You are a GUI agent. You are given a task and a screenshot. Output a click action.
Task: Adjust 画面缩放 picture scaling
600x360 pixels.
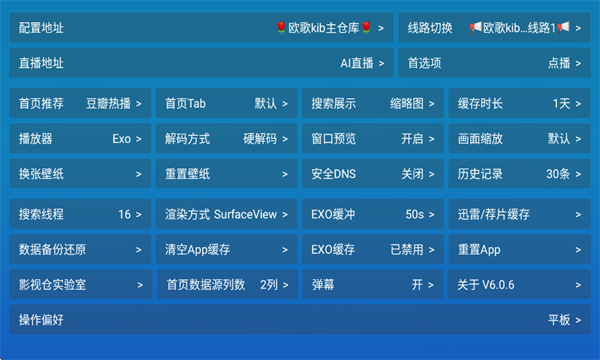520,138
